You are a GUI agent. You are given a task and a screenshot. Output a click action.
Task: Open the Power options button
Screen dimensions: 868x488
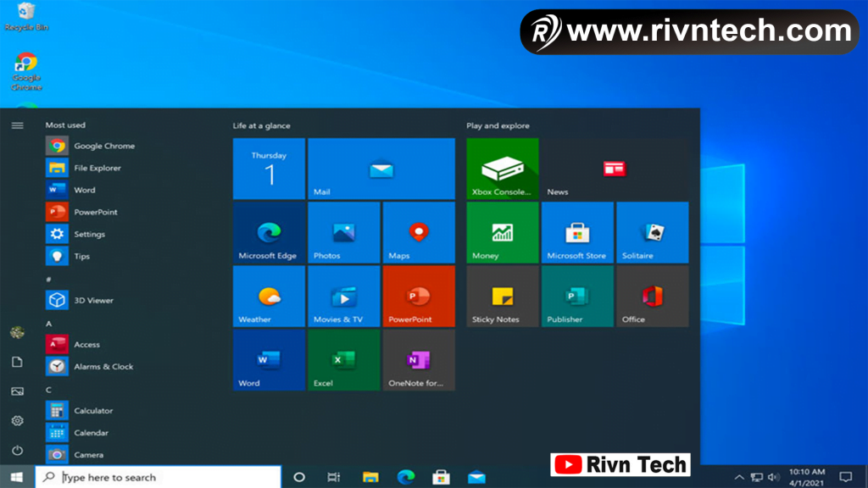pyautogui.click(x=17, y=451)
